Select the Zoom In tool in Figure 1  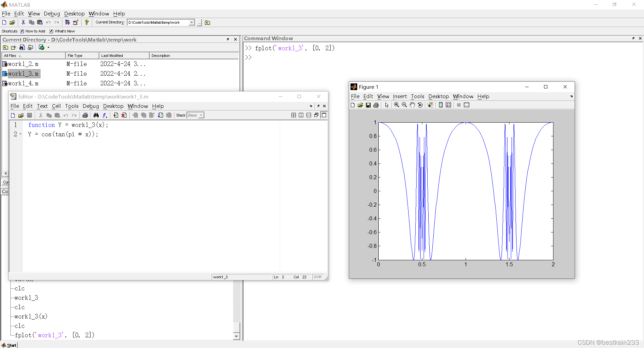point(396,105)
